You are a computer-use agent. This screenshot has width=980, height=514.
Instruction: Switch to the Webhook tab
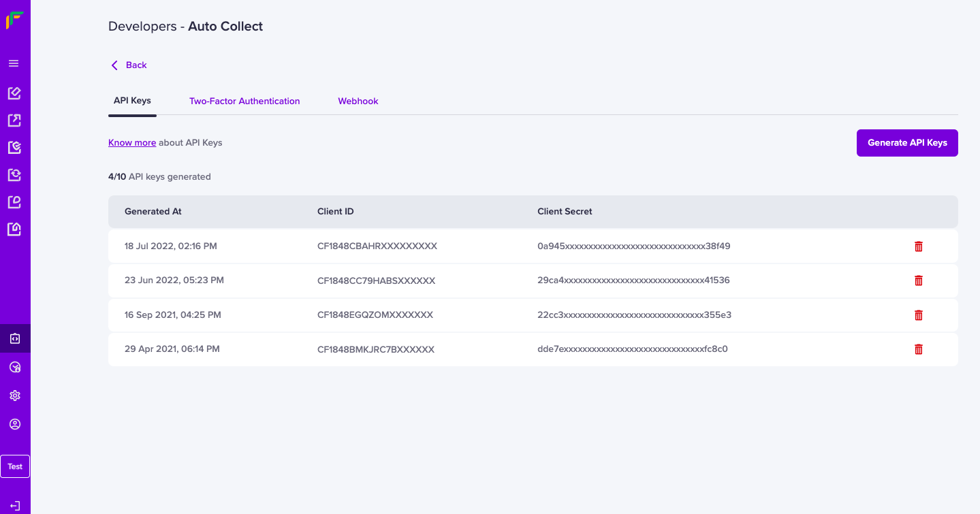(x=358, y=101)
